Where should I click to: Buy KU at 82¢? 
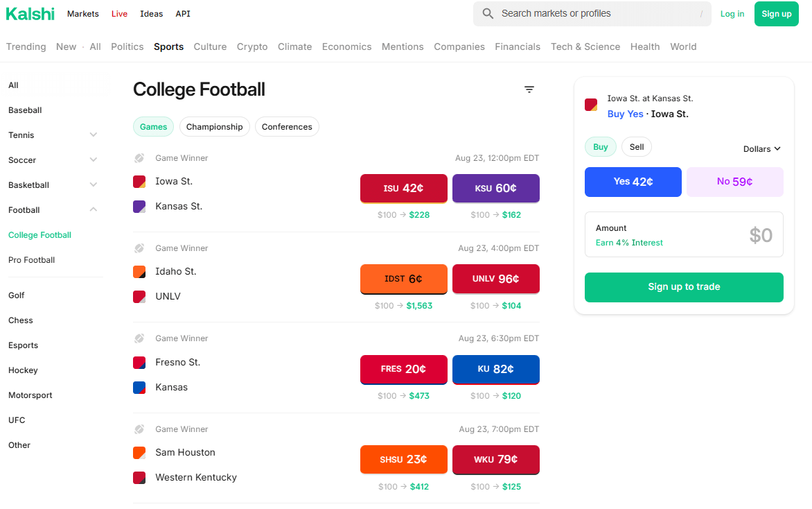pyautogui.click(x=495, y=370)
